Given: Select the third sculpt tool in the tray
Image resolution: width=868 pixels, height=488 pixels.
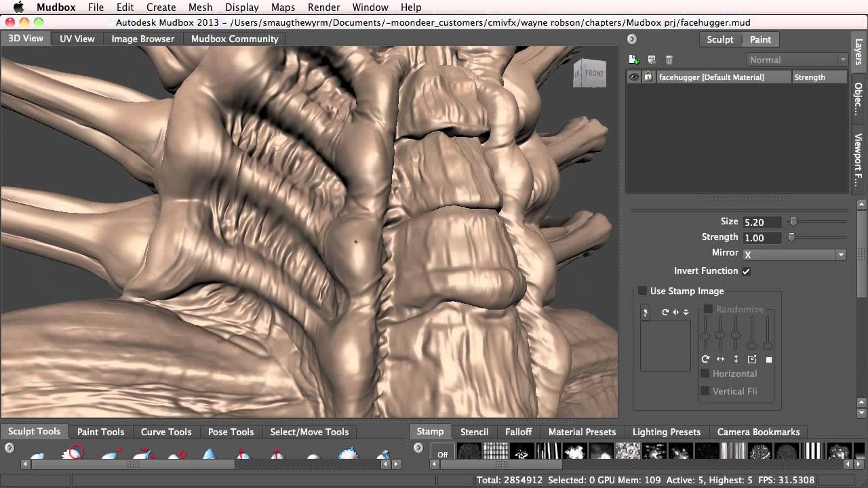Looking at the screenshot, I should tap(111, 453).
